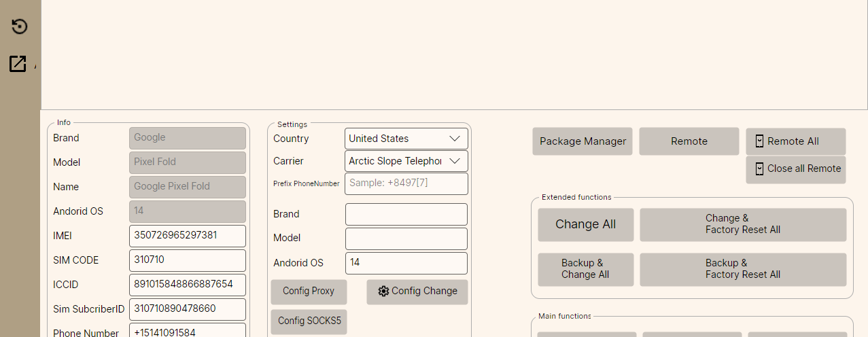Open the Config Proxy settings

point(309,291)
